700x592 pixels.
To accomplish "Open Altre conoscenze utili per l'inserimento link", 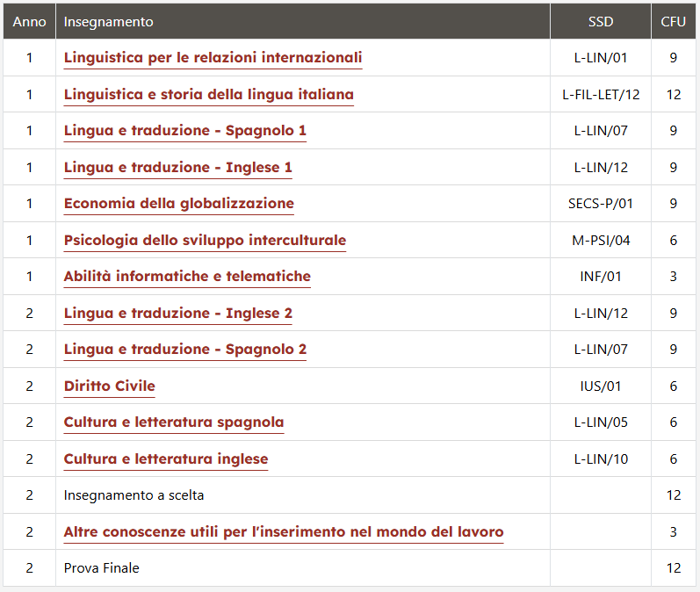I will point(284,531).
